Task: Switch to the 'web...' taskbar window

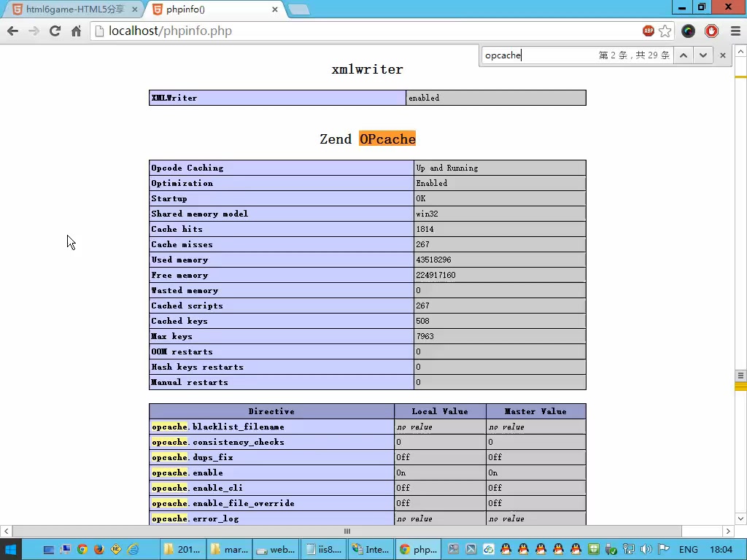Action: (x=276, y=550)
